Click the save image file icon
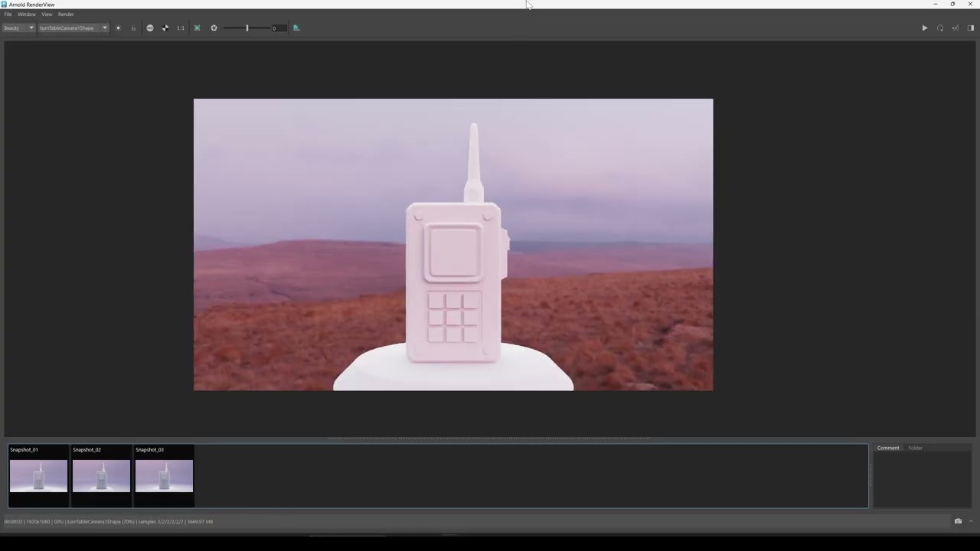This screenshot has width=980, height=551. pyautogui.click(x=296, y=28)
